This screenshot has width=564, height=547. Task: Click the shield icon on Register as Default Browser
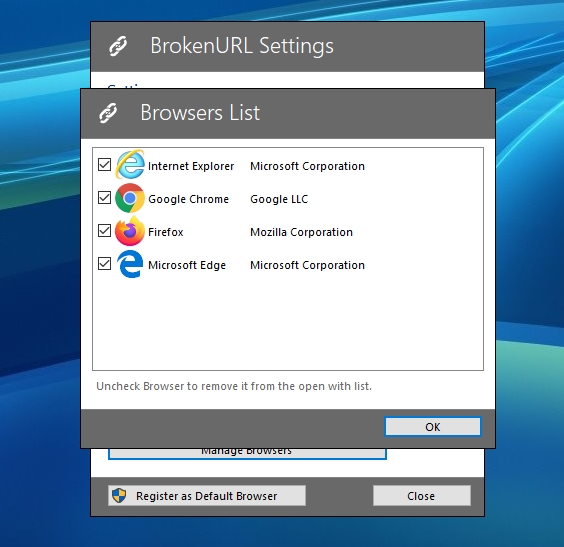pos(119,496)
